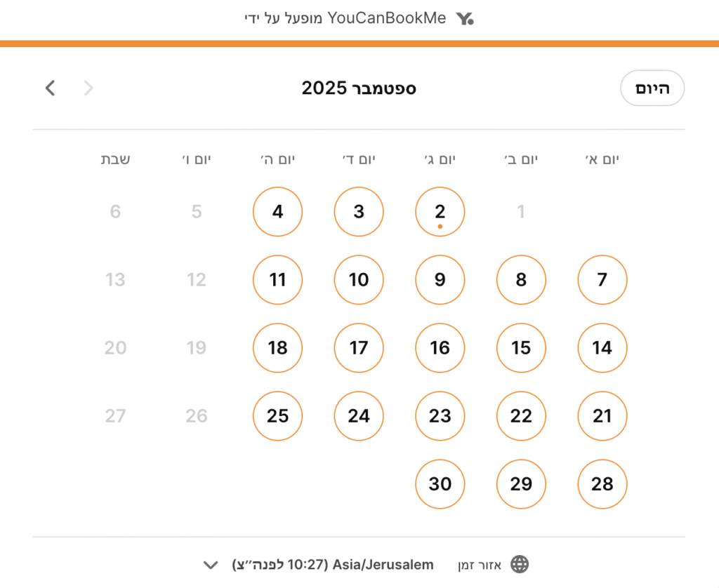Open the Asia/Jerusalem time zone selector
The image size is (719, 588).
coord(333,565)
